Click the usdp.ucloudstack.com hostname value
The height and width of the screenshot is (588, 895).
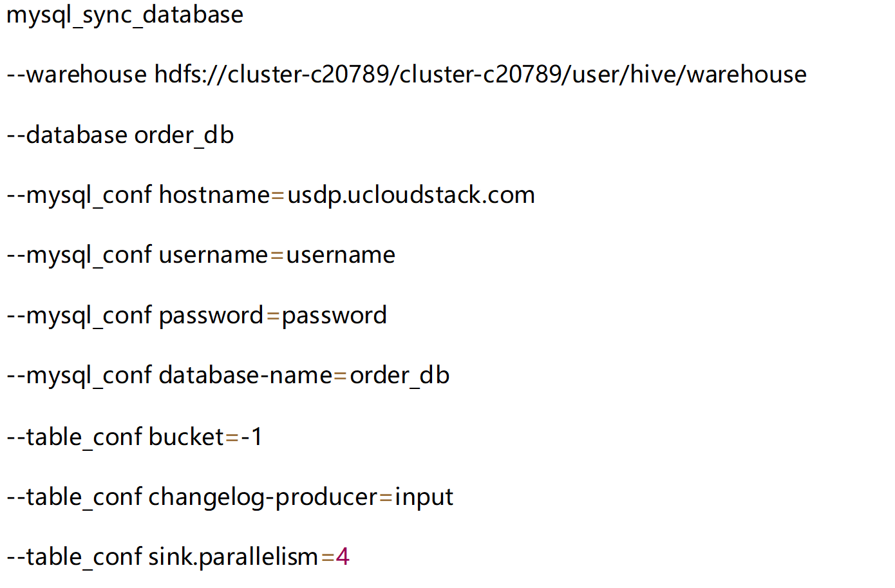(x=411, y=195)
